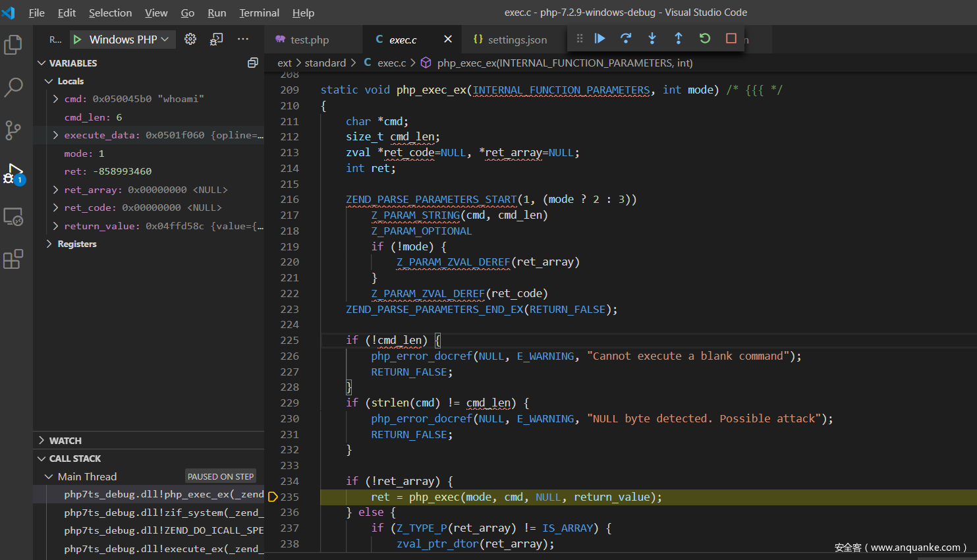This screenshot has height=560, width=977.
Task: Open the Extensions view
Action: [13, 260]
